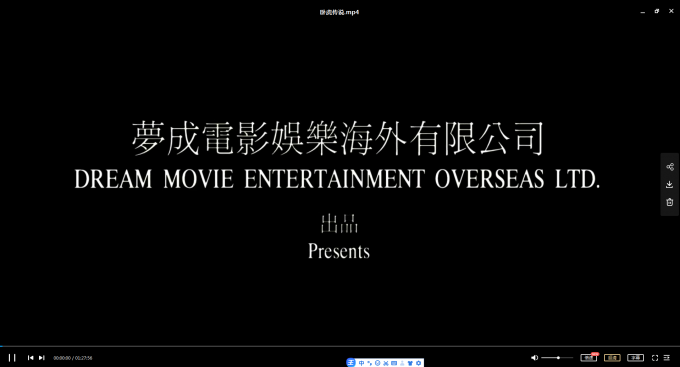
Task: Open the playlist panel icon
Action: click(x=667, y=358)
